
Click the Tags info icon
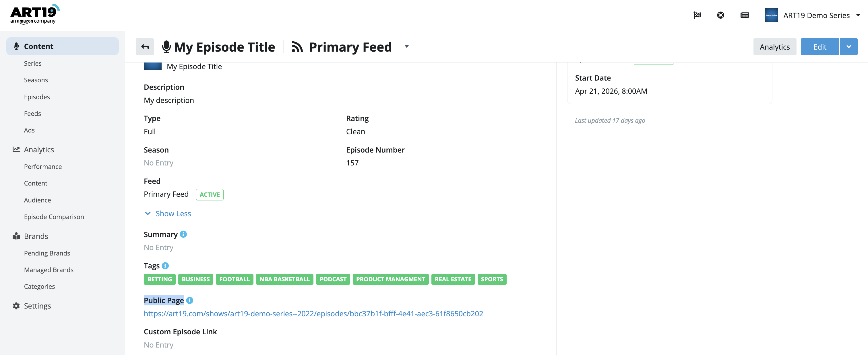point(165,266)
